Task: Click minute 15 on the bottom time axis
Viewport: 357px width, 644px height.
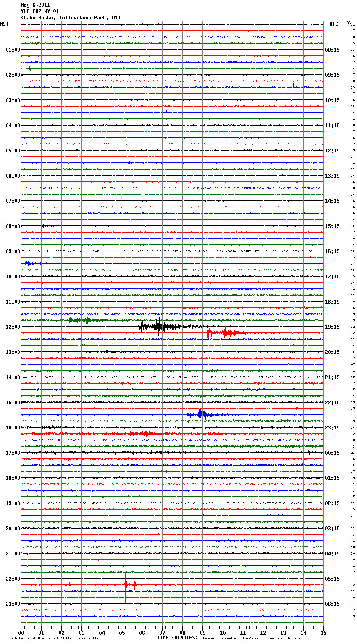Action: point(323,633)
